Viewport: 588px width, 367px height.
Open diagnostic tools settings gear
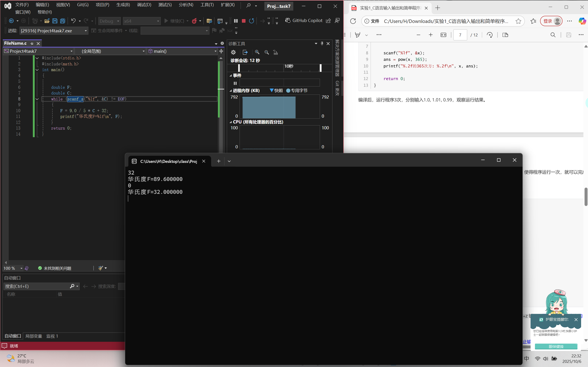233,52
